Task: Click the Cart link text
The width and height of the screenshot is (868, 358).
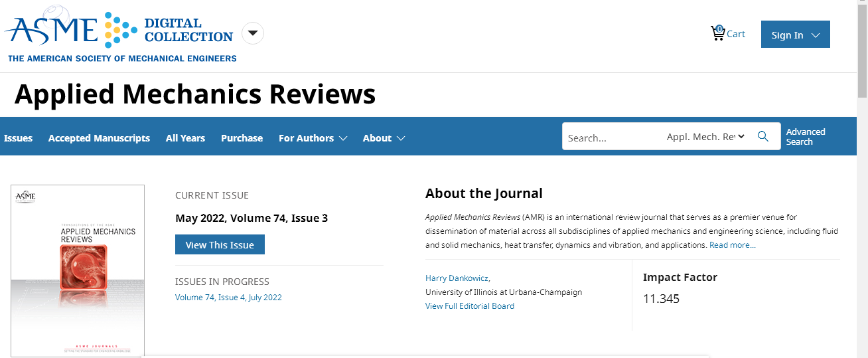Action: tap(736, 34)
